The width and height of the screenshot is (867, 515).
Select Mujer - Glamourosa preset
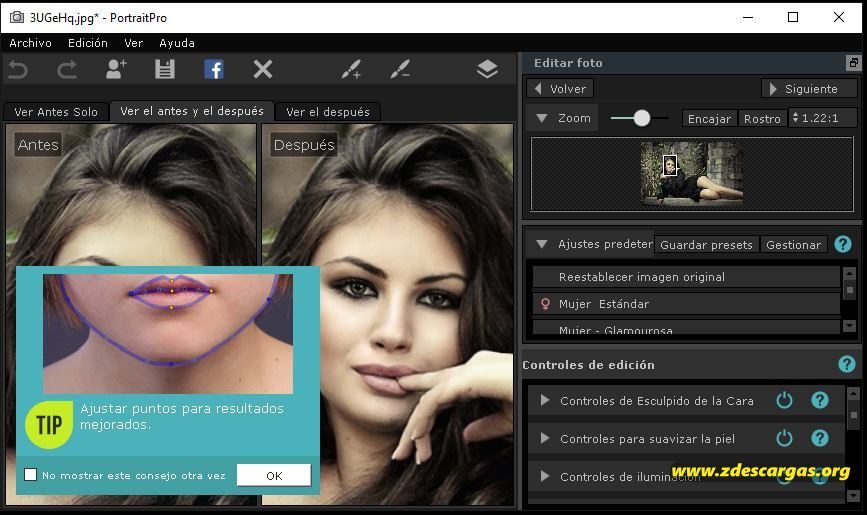pos(686,329)
